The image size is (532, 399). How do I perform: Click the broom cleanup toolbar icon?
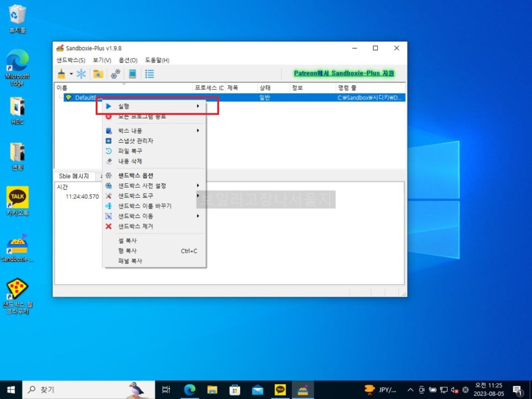(62, 74)
